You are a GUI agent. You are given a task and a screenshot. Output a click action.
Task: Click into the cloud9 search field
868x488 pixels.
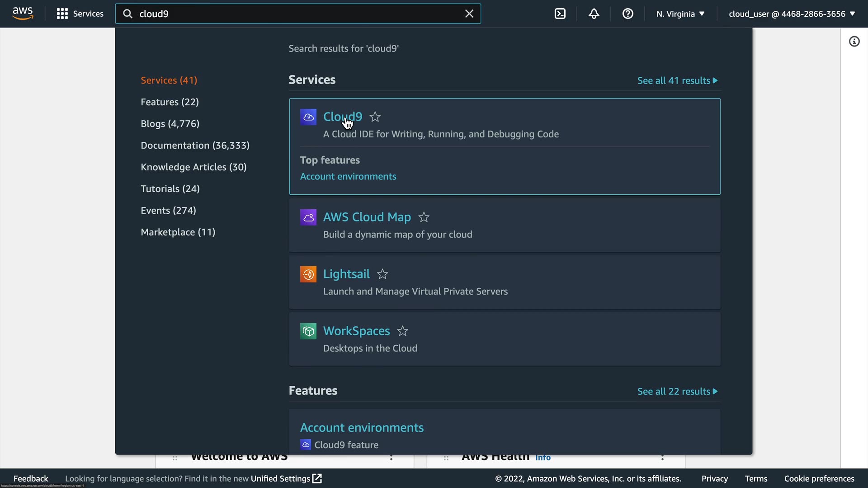[294, 14]
